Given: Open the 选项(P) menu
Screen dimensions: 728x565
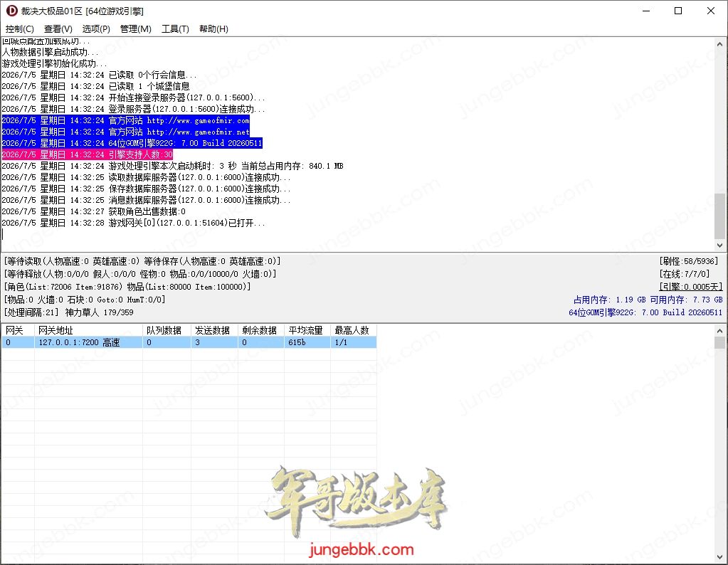Looking at the screenshot, I should tap(96, 28).
